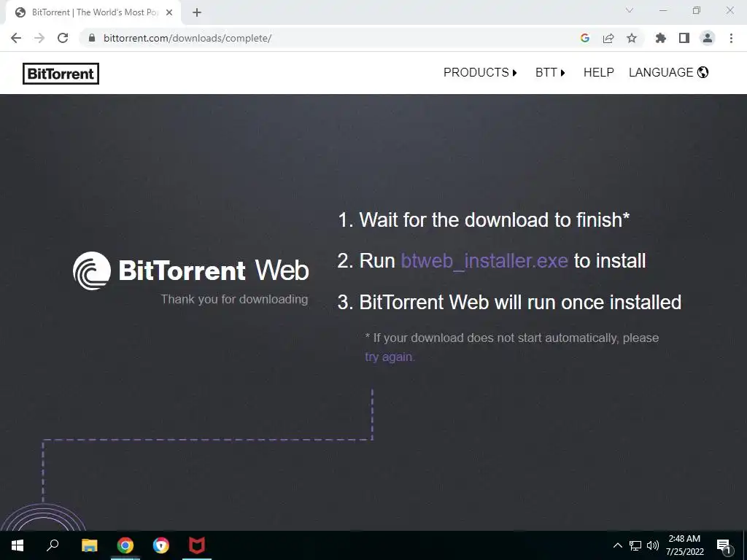Restore down the browser window

[697, 10]
